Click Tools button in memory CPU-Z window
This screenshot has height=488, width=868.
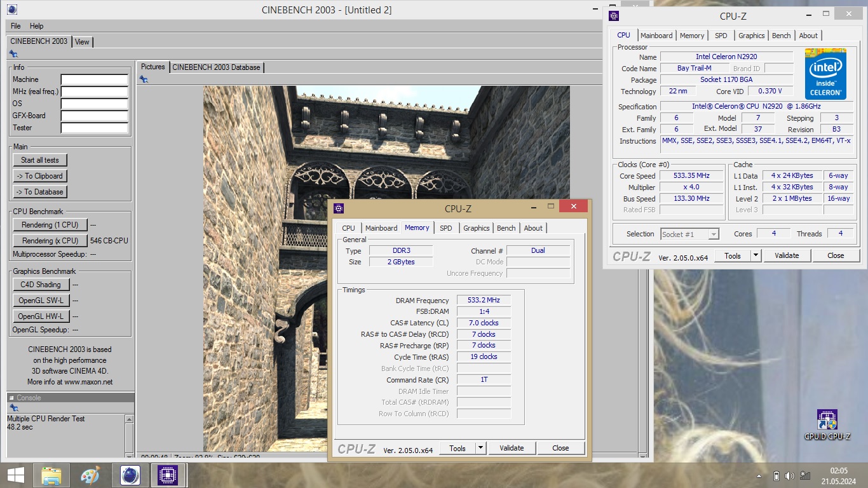(x=458, y=448)
